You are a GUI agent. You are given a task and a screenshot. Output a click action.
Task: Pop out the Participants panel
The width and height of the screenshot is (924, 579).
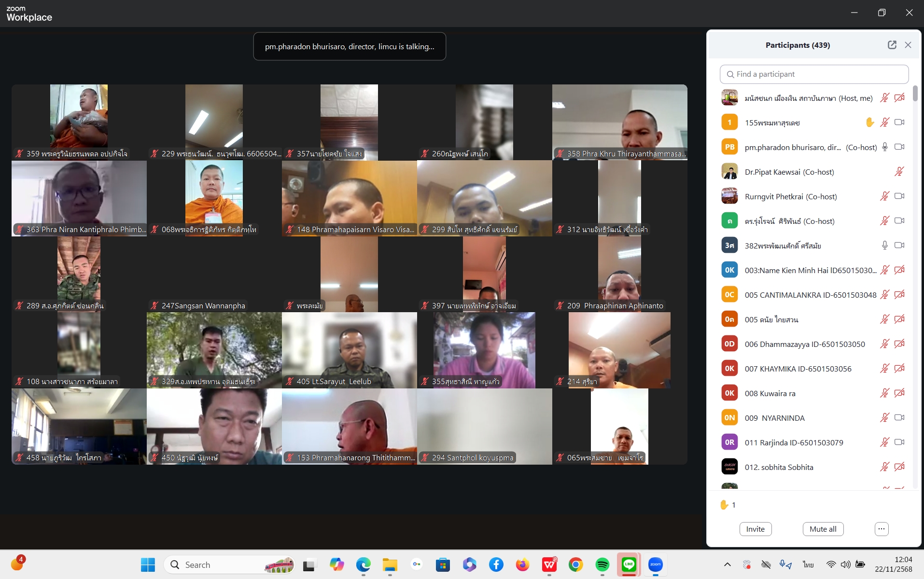point(892,45)
